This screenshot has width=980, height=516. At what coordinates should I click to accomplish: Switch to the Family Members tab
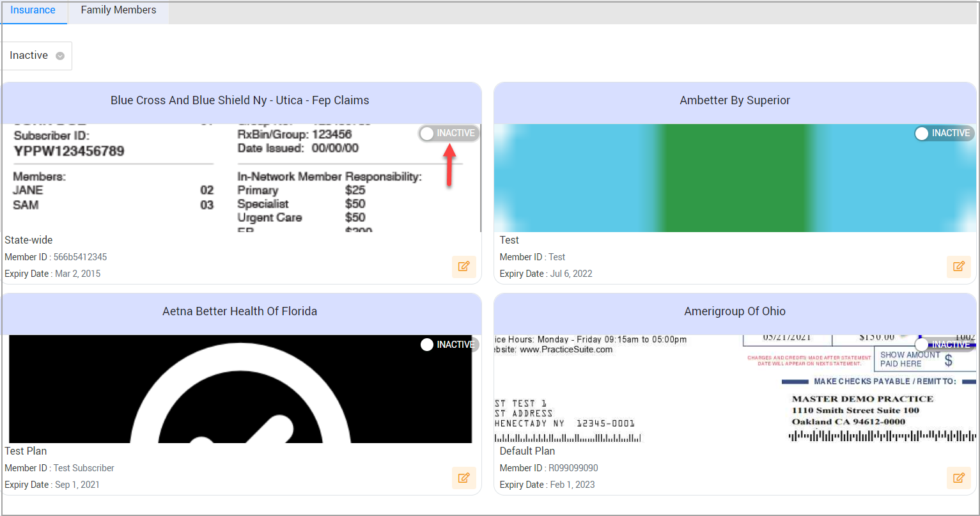[118, 10]
